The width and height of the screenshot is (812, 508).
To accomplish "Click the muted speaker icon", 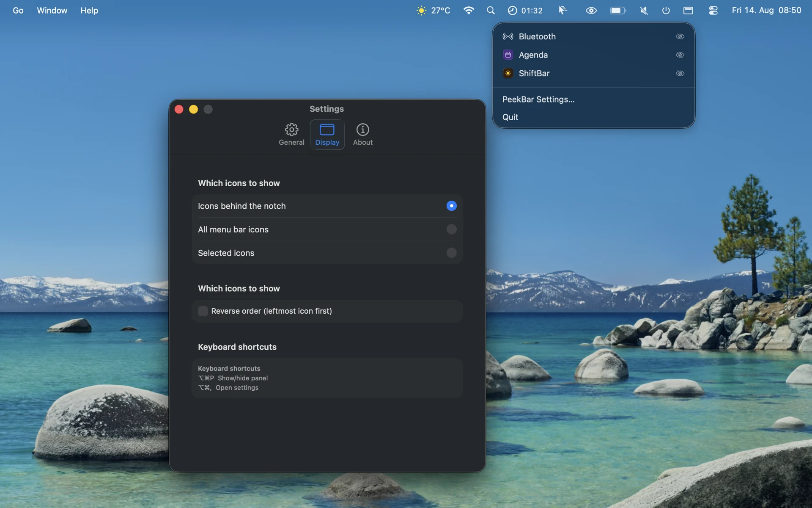I will [644, 11].
